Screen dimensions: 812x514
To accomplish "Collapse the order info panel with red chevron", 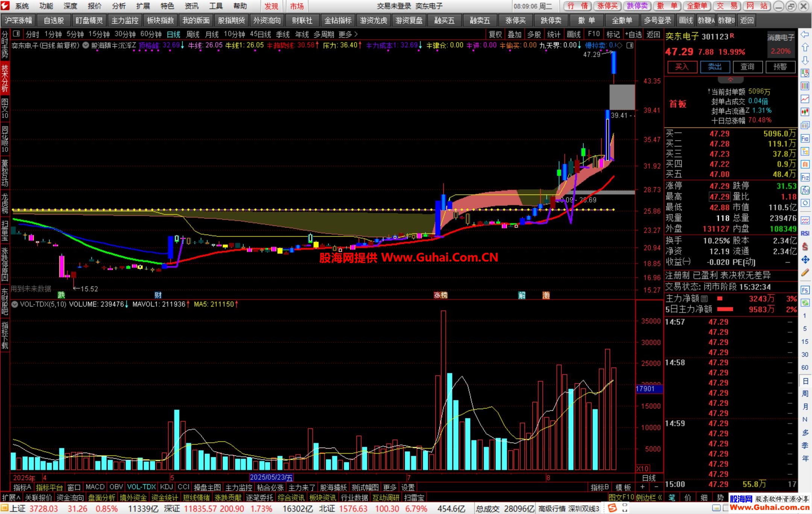I will click(x=730, y=80).
